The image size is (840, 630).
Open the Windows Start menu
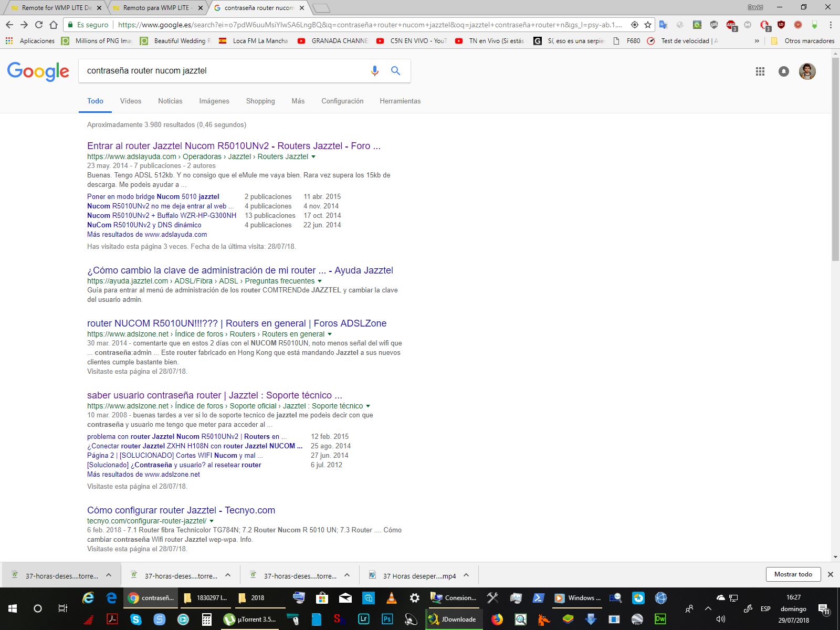pos(13,608)
